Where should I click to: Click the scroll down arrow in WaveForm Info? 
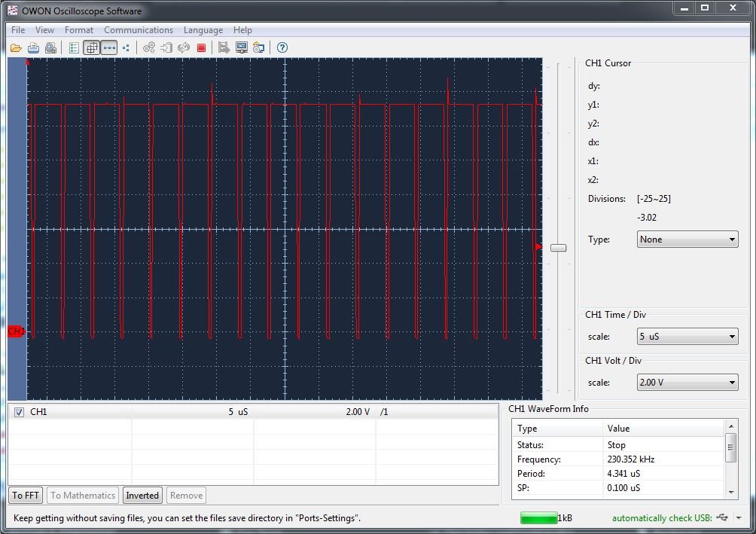pyautogui.click(x=731, y=492)
